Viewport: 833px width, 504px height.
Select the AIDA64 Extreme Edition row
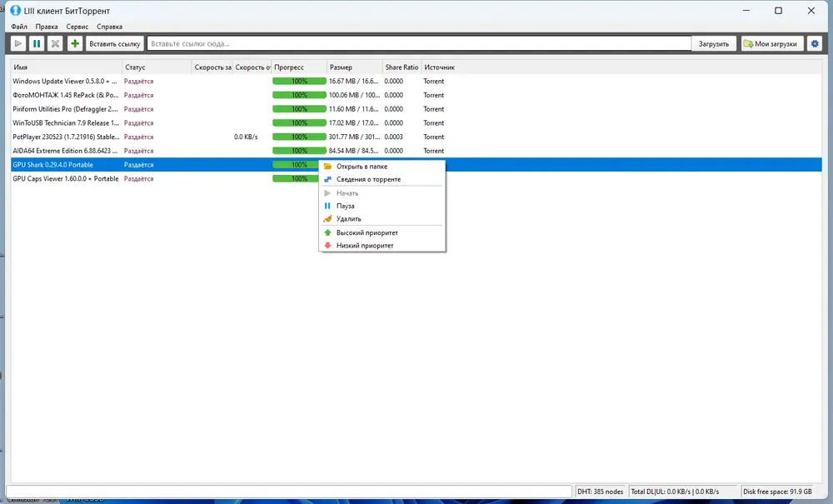[x=416, y=151]
